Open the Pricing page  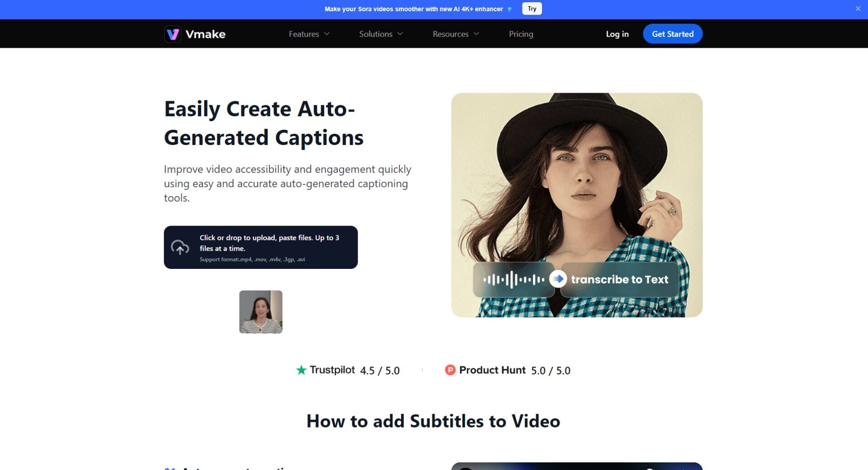pos(521,34)
